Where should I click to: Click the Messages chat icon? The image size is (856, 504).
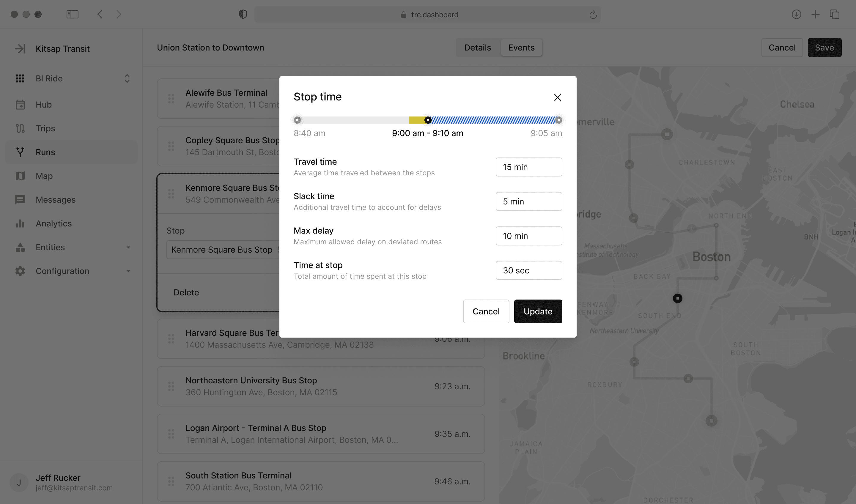coord(20,200)
